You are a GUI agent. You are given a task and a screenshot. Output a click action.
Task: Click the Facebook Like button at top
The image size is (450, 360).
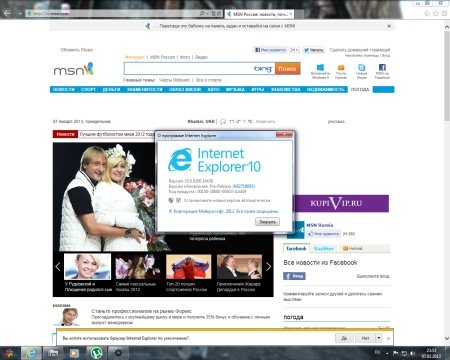(270, 50)
